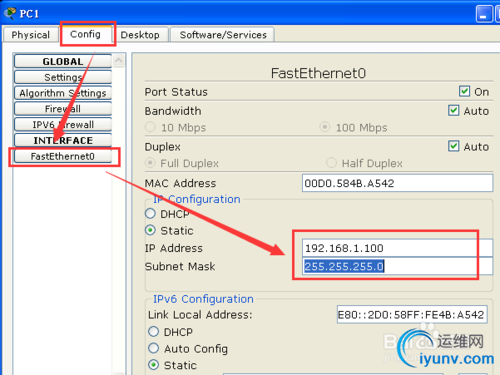Toggle the Duplex Auto checkbox
The width and height of the screenshot is (500, 375).
tap(453, 146)
